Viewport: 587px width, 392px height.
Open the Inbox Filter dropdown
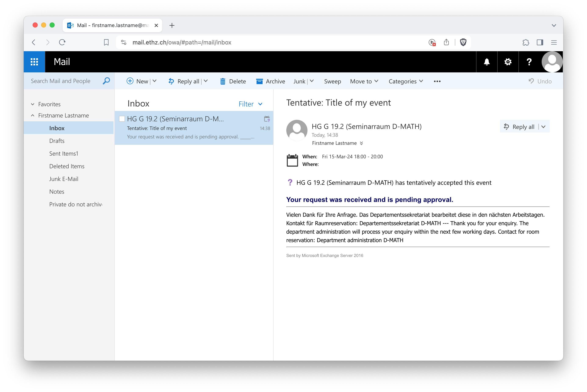[x=250, y=104]
